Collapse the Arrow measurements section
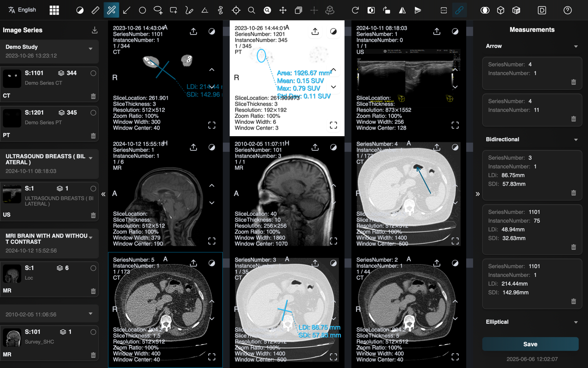The image size is (588, 368). coord(576,46)
